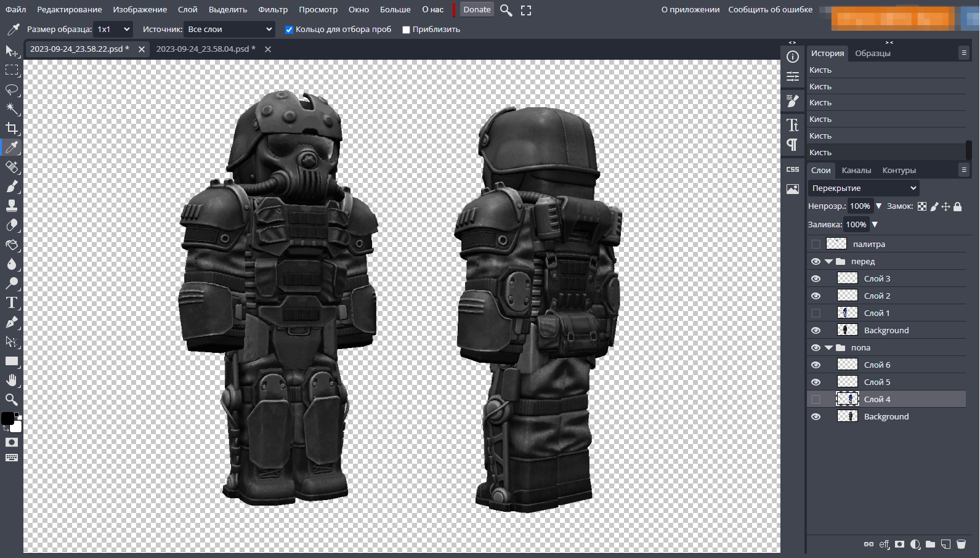Image resolution: width=980 pixels, height=558 pixels.
Task: Open the Properties sliders panel icon
Action: [x=793, y=76]
